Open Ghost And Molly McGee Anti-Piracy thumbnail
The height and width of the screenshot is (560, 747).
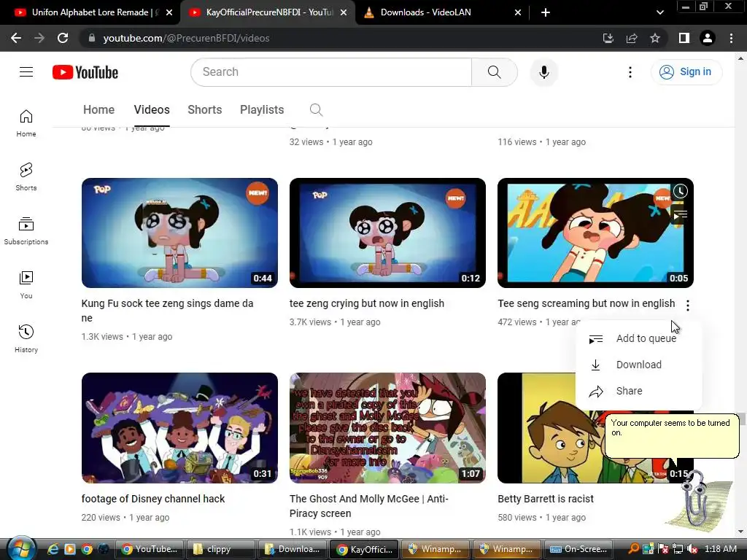point(387,428)
